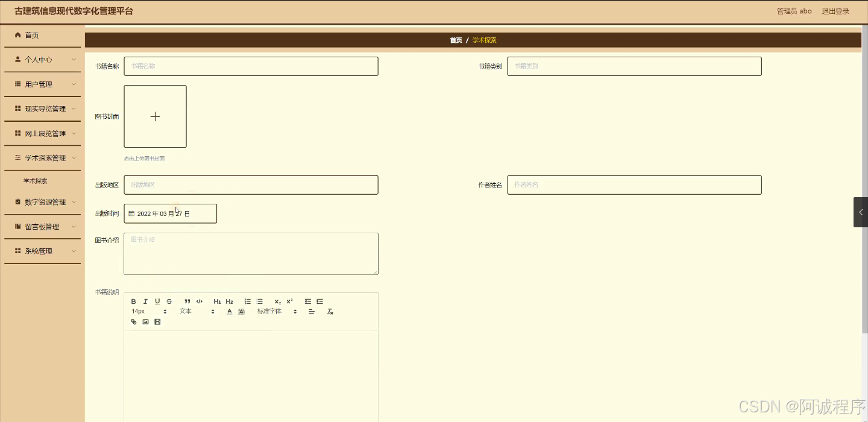Click 退出登录 to log out
The height and width of the screenshot is (422, 868).
coord(835,11)
